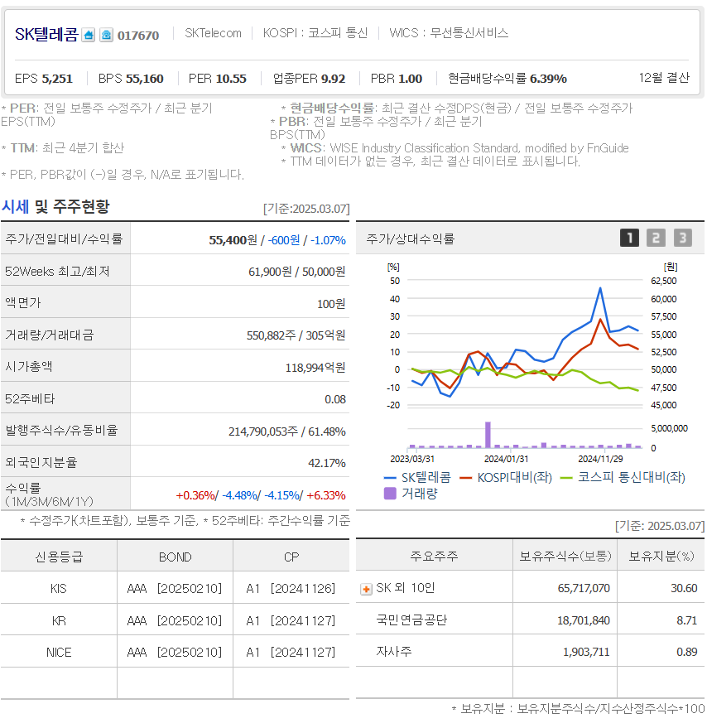Click the 12월 결산 label

(664, 78)
